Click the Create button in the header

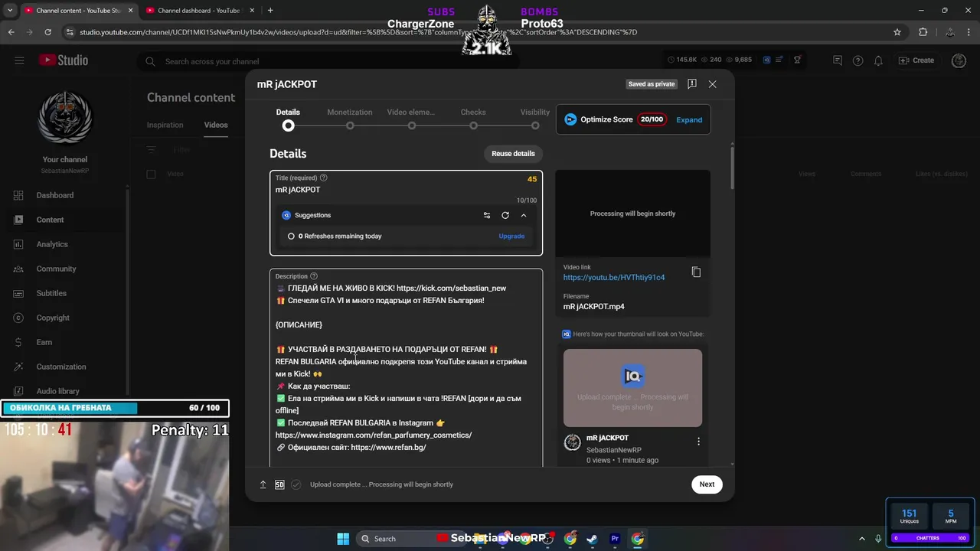(x=916, y=60)
